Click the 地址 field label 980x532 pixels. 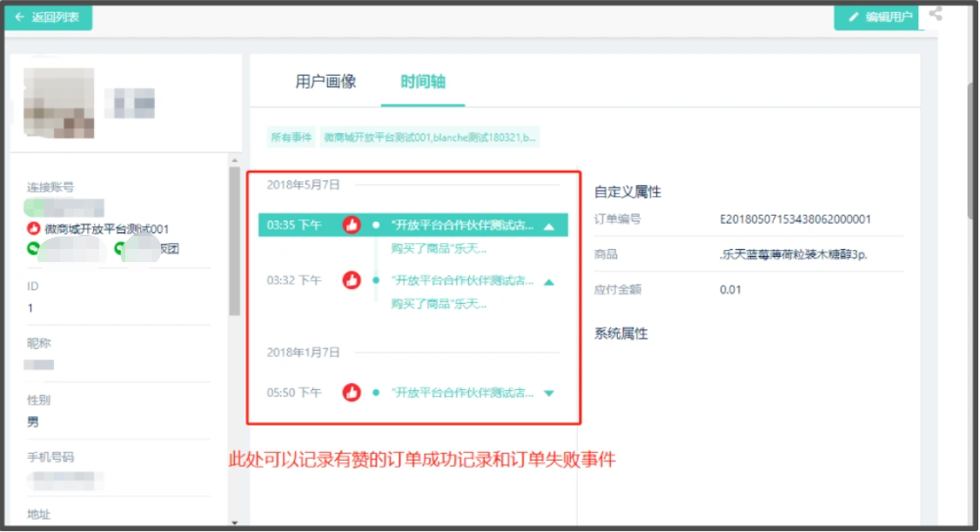[38, 515]
